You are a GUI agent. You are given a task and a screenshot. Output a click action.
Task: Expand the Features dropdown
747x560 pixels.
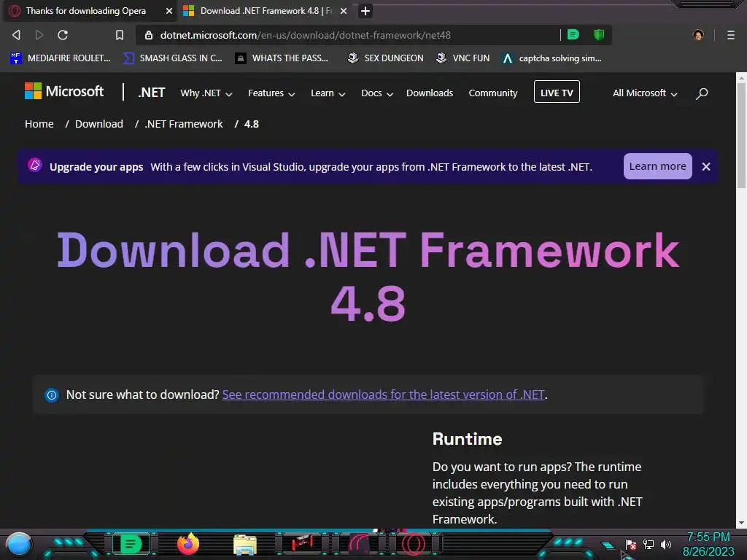pyautogui.click(x=271, y=93)
